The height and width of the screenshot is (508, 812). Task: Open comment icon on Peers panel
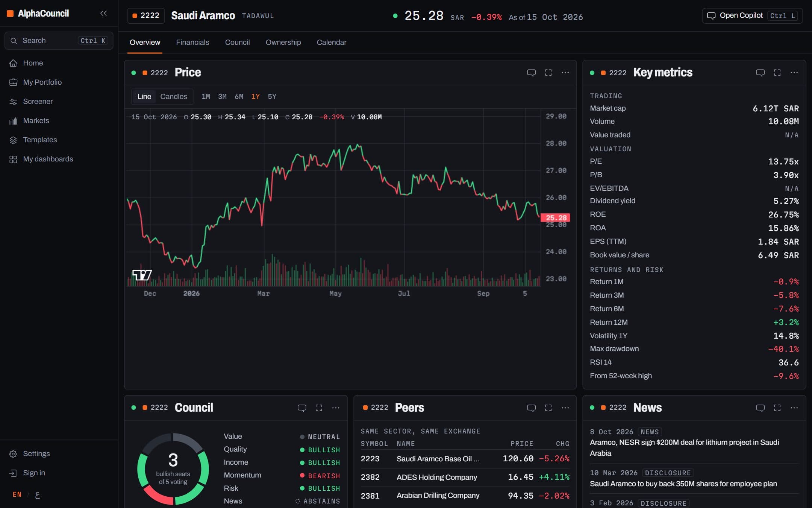[x=531, y=408]
